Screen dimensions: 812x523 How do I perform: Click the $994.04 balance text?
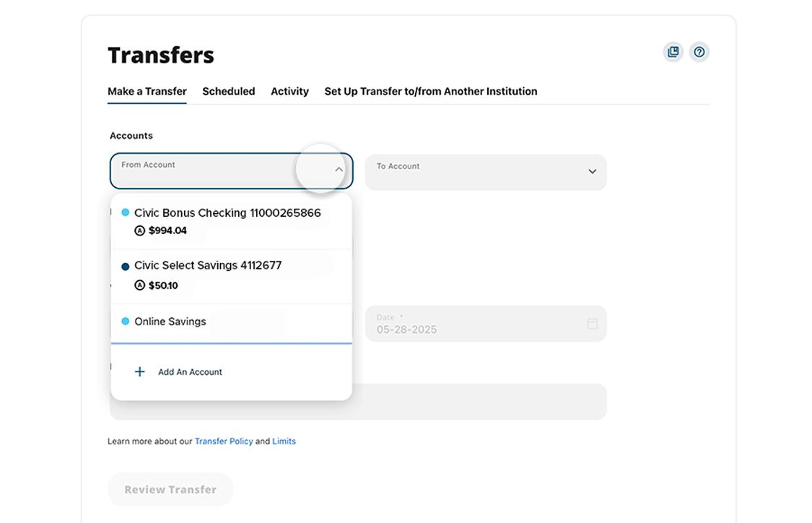pos(167,230)
